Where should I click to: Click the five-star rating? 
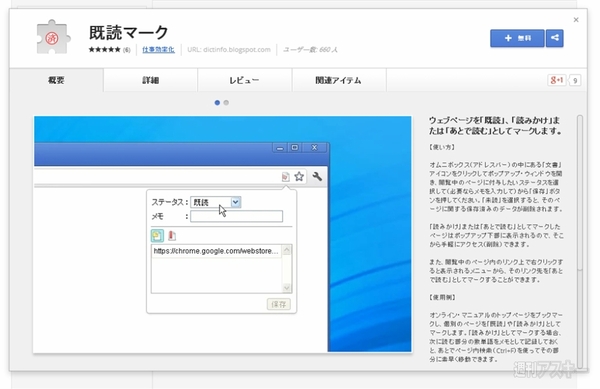(104, 49)
